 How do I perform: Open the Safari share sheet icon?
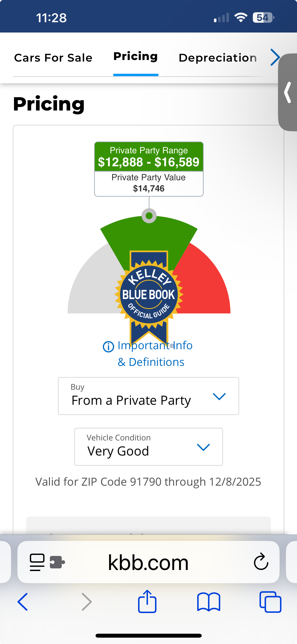[x=147, y=601]
